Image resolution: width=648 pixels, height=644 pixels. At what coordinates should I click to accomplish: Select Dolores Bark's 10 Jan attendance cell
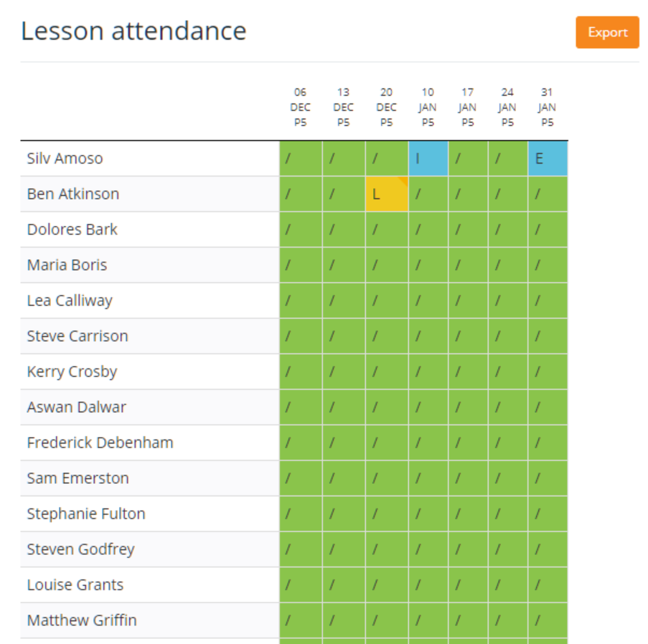(x=428, y=229)
